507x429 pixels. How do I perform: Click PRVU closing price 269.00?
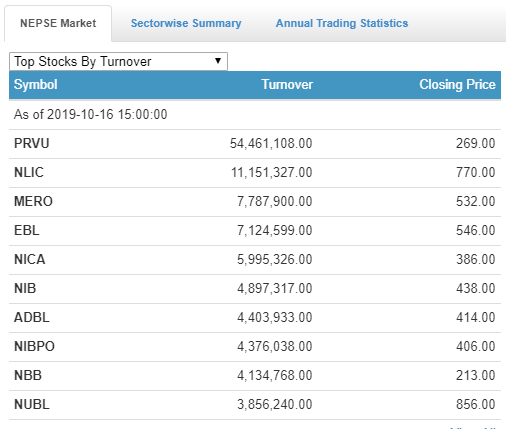(476, 143)
